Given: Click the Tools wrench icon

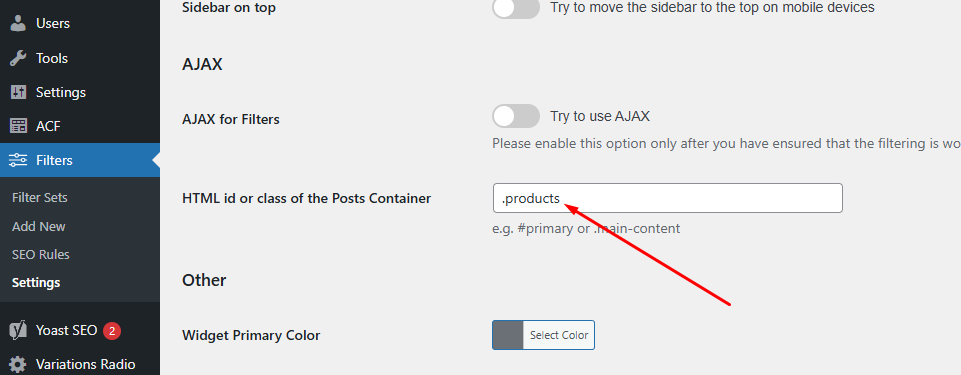Looking at the screenshot, I should click(18, 58).
